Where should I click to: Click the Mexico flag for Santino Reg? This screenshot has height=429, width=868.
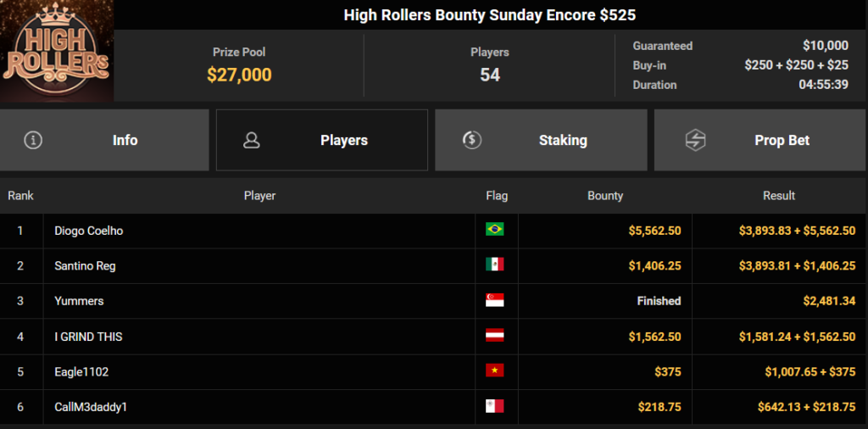(x=494, y=265)
